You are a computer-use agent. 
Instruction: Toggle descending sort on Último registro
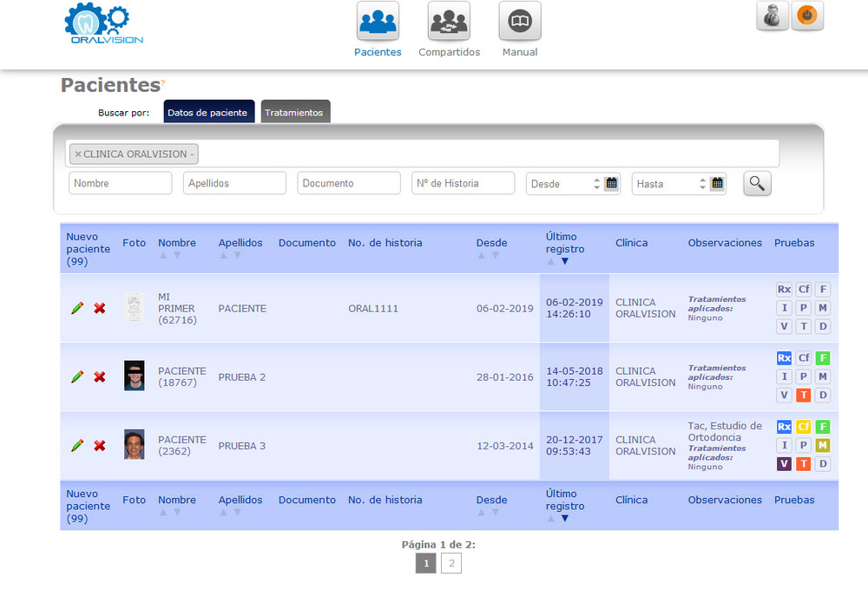tap(564, 260)
